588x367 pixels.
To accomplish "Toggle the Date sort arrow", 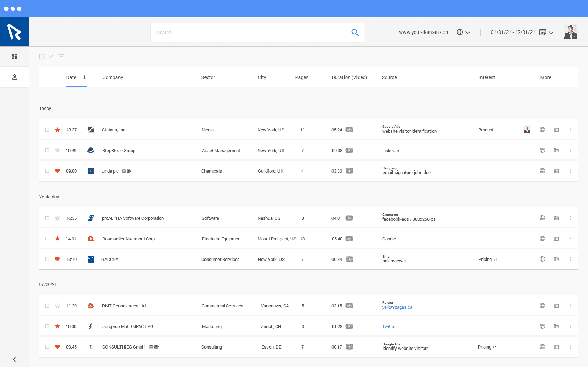I will coord(85,77).
